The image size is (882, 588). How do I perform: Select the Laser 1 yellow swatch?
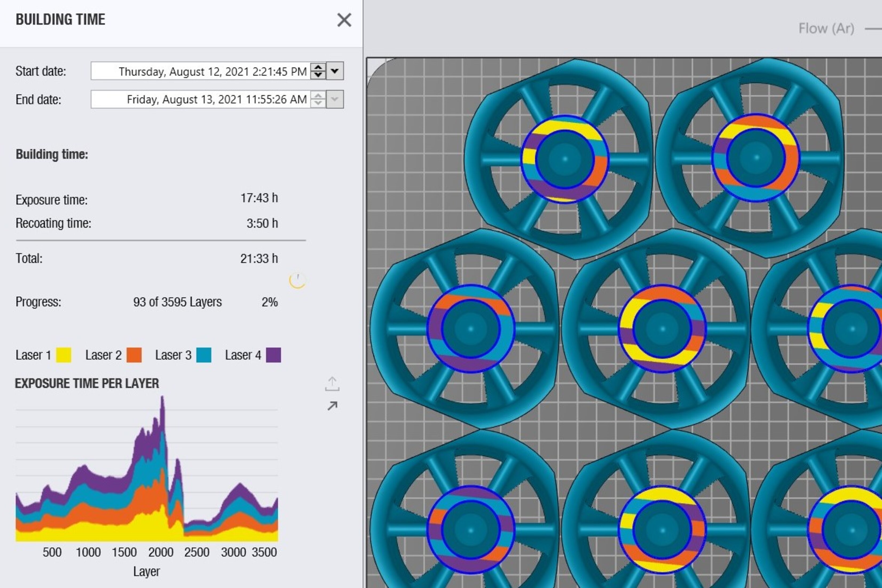pos(63,355)
